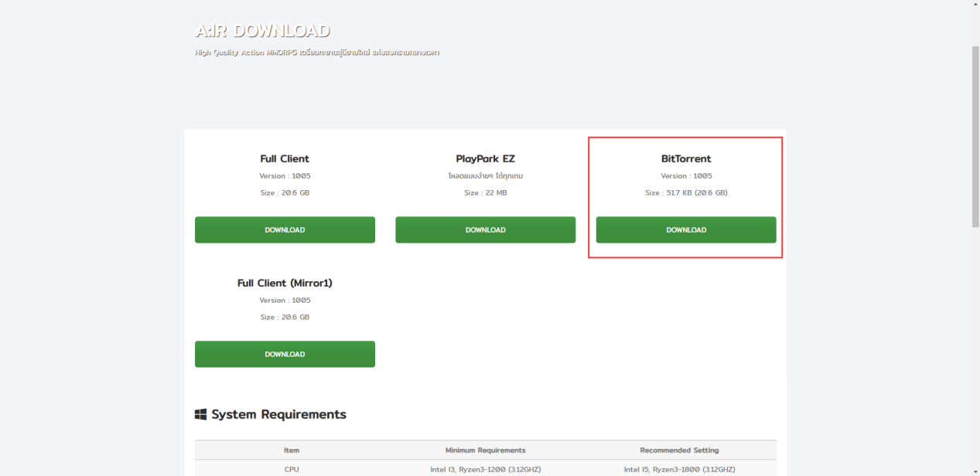
Task: Click the "Size : 22 MB" text
Action: click(x=486, y=192)
